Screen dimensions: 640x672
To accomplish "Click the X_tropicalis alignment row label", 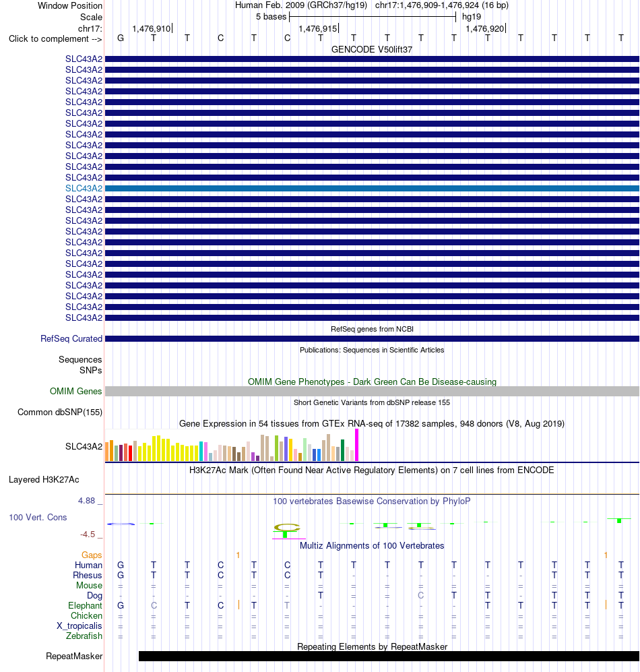I will pyautogui.click(x=79, y=625).
